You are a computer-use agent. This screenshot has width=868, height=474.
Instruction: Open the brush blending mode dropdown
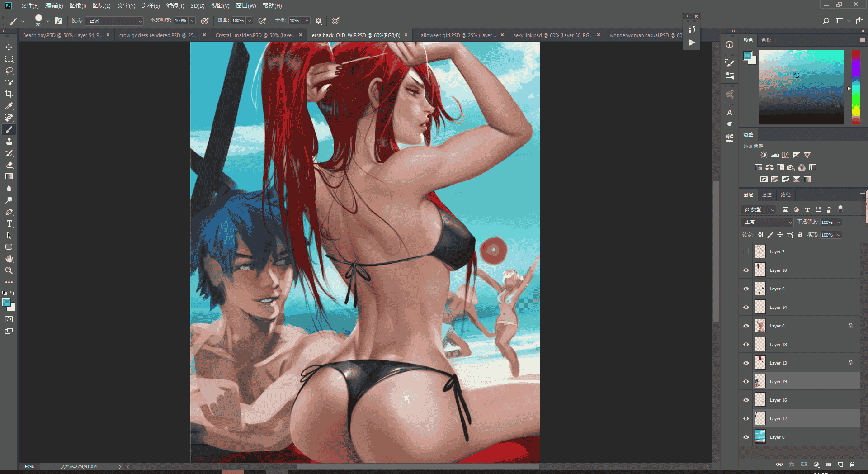115,21
